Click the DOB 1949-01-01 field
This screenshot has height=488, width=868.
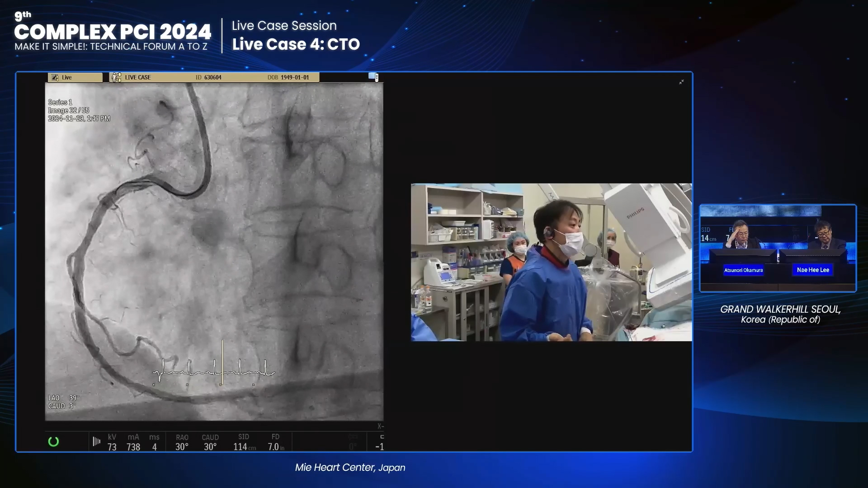point(288,77)
